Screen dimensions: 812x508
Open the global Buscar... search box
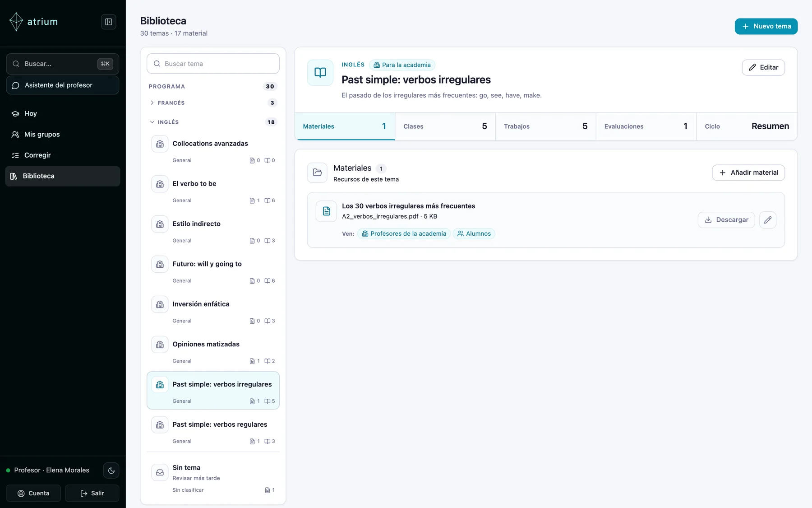pyautogui.click(x=63, y=64)
